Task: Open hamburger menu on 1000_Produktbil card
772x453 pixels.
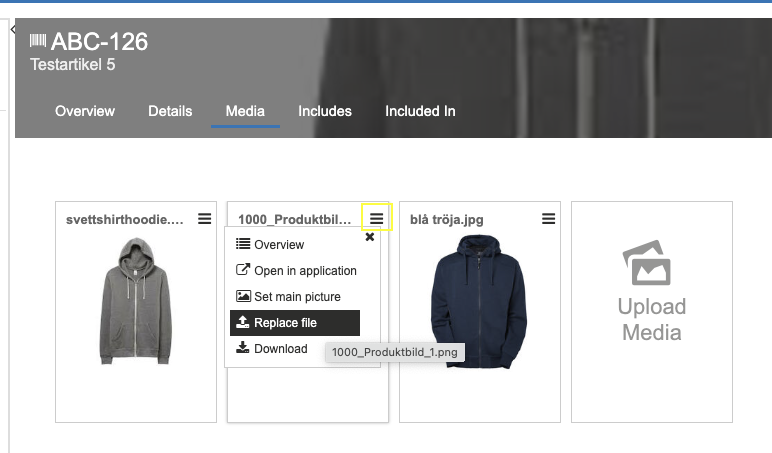Action: pos(377,218)
